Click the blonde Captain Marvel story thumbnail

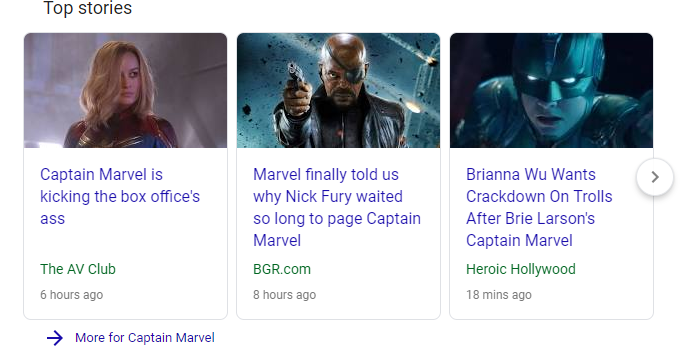125,90
